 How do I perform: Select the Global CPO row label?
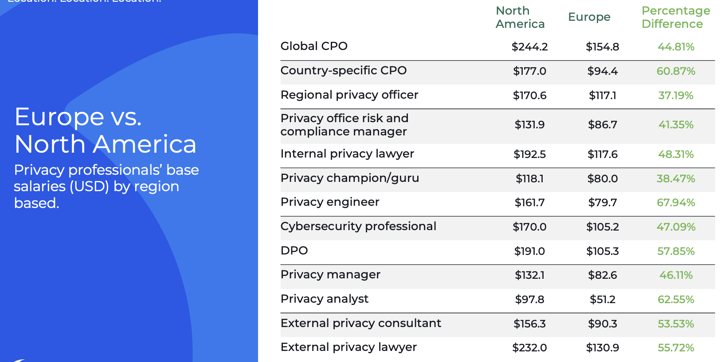click(x=314, y=46)
